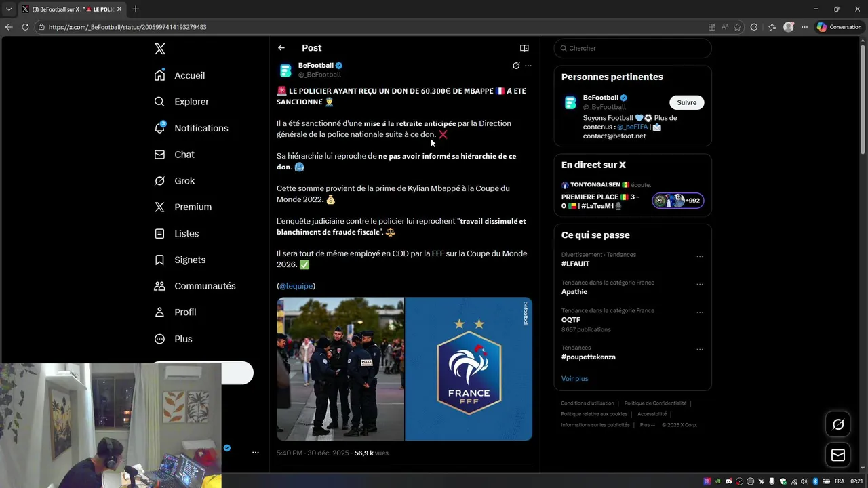Open Notifications in the sidebar

click(191, 128)
